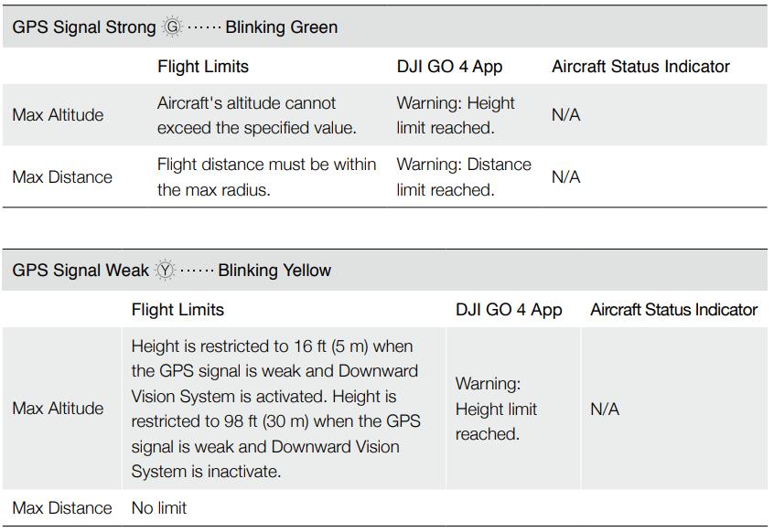Click N/A in the GPS Weak table
Image resolution: width=774 pixels, height=532 pixels.
tap(605, 410)
